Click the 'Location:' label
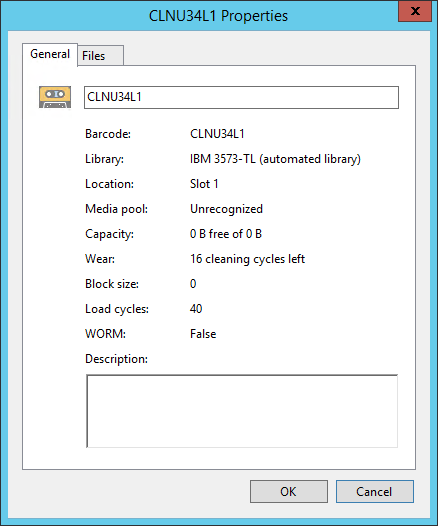The width and height of the screenshot is (438, 526). click(x=109, y=184)
